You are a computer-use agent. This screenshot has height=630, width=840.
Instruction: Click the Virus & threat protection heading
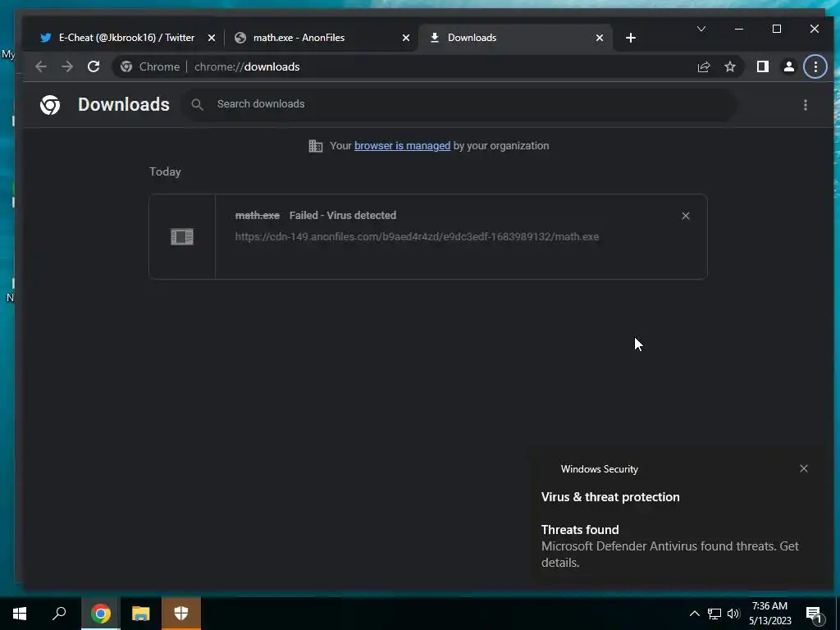[610, 496]
